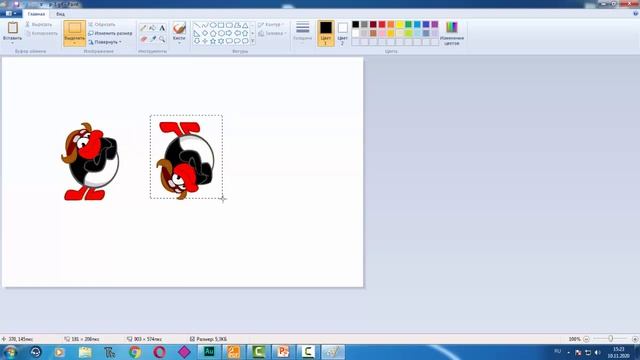Click the Cut button
This screenshot has width=640, height=360.
pos(39,24)
